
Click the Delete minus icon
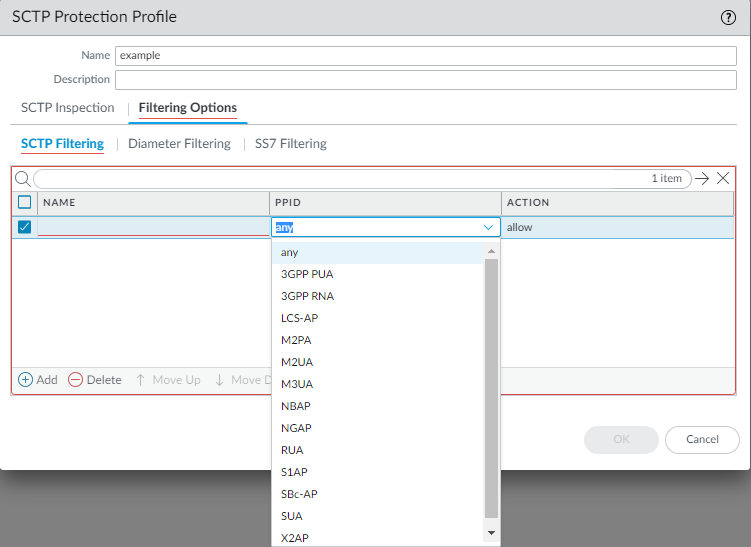(x=75, y=380)
